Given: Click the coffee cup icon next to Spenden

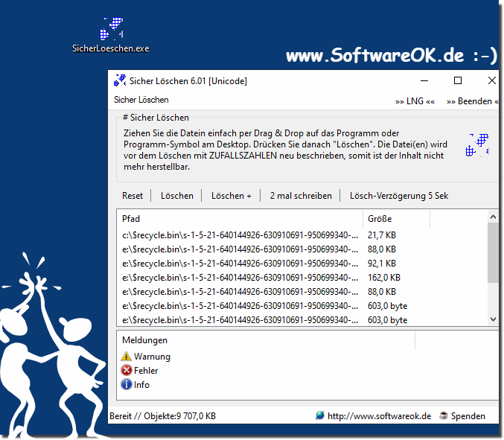Looking at the screenshot, I should coord(444,415).
